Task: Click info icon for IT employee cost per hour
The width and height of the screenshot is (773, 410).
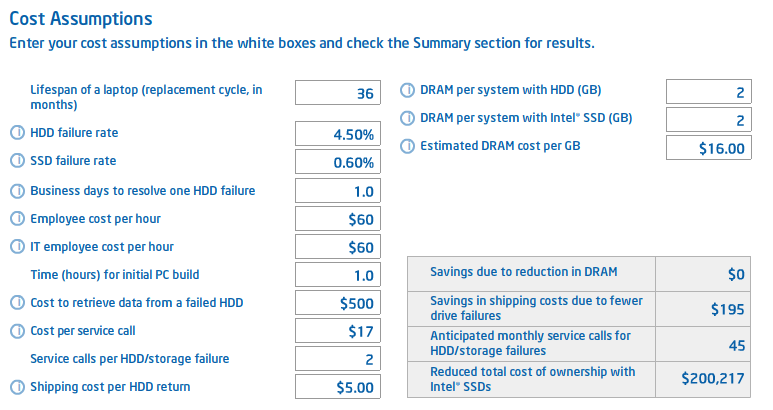Action: (x=17, y=246)
